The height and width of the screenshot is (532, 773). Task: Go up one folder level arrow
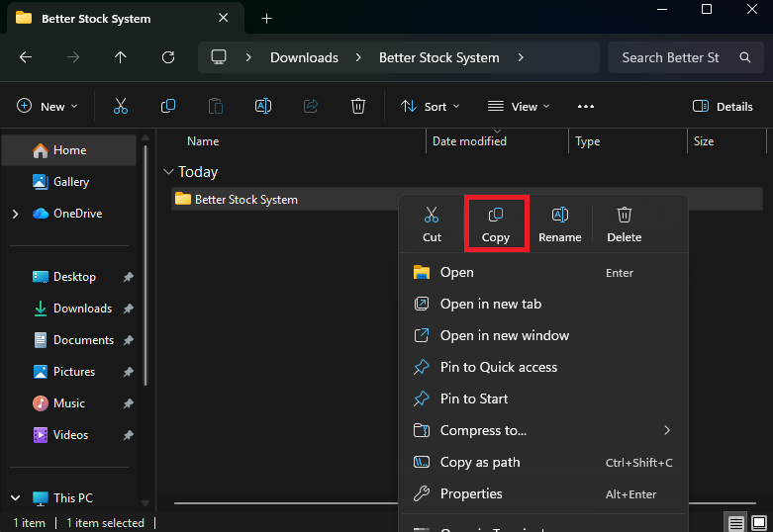coord(121,57)
